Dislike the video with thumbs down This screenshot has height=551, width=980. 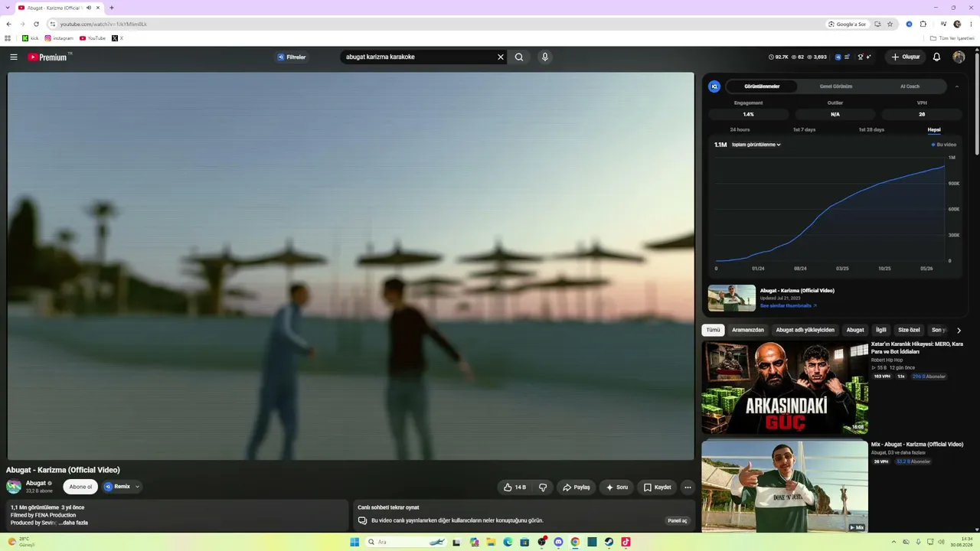pos(543,487)
